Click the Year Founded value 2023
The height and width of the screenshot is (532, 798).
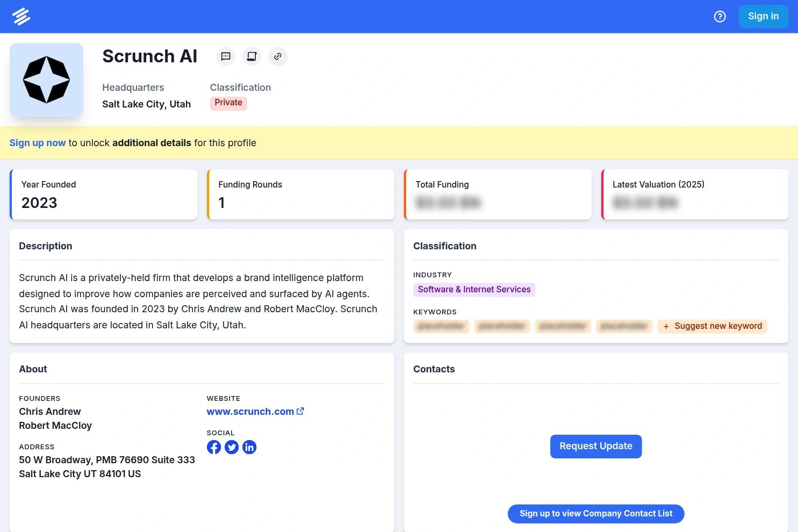pos(39,203)
